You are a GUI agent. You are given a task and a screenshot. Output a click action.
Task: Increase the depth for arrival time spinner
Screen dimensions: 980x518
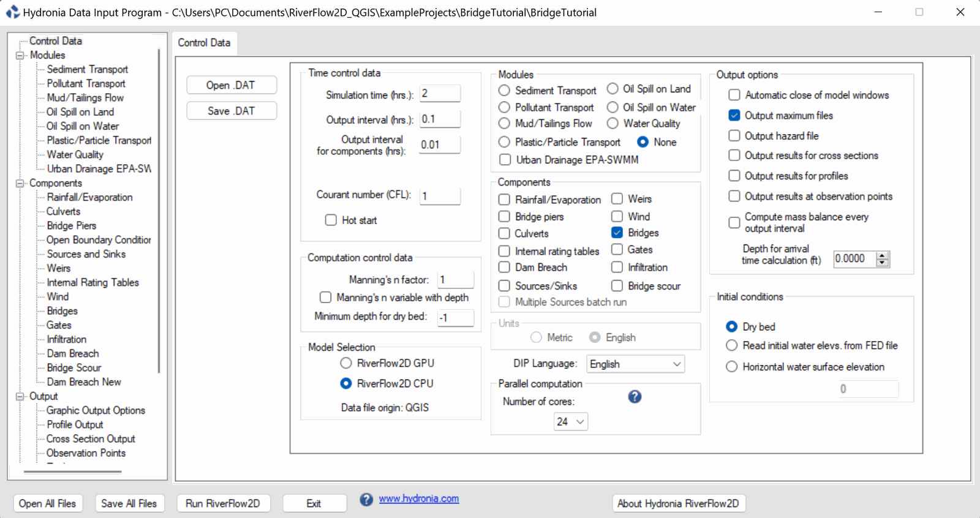882,255
